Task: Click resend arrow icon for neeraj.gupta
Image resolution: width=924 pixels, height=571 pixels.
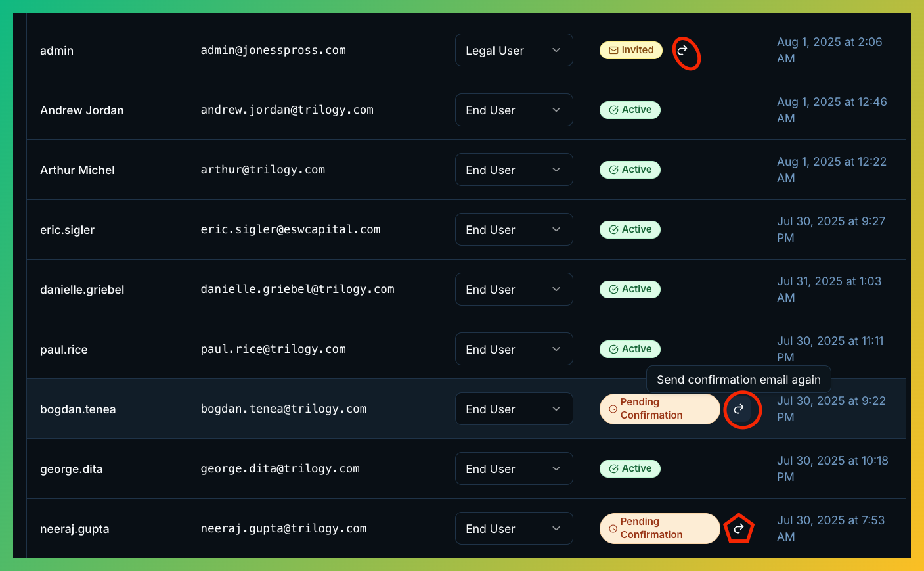Action: (x=739, y=528)
